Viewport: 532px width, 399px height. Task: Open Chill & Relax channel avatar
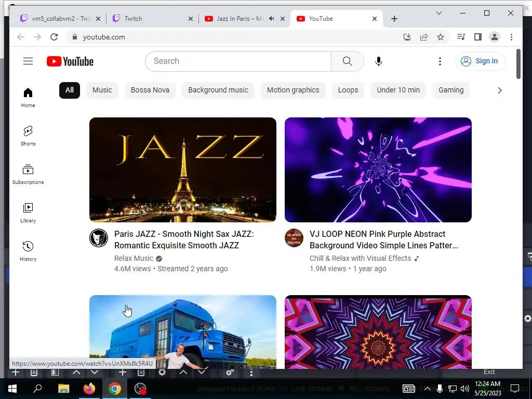pyautogui.click(x=294, y=238)
